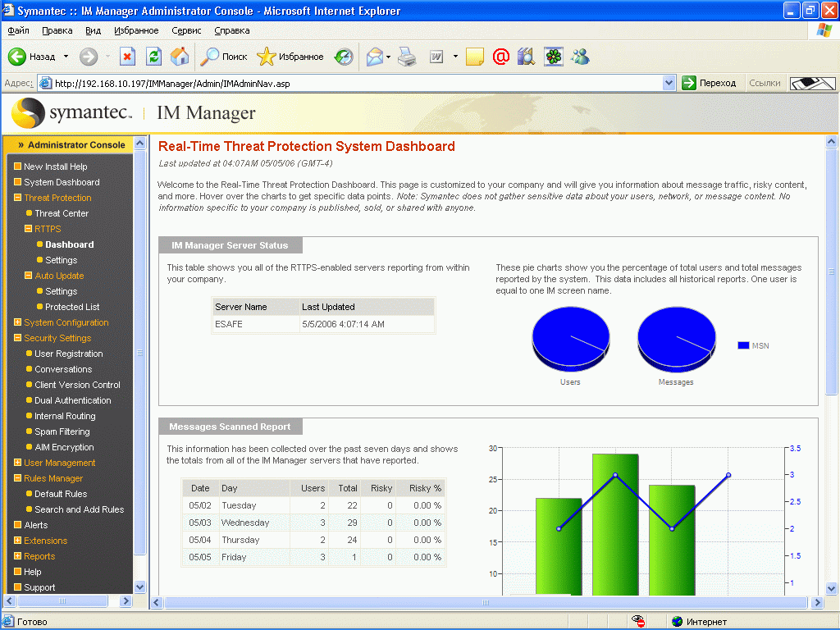Click the green Go arrow (Переход)

[x=688, y=83]
